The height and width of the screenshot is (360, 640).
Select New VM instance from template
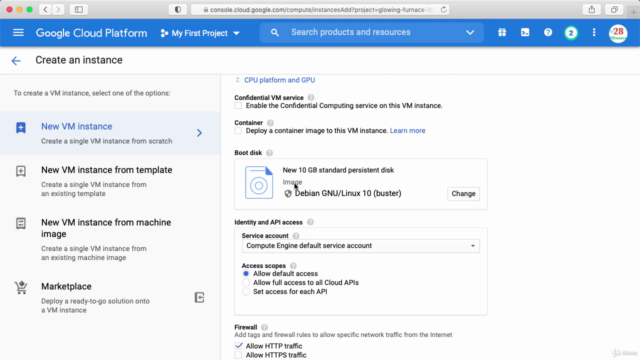tap(110, 181)
